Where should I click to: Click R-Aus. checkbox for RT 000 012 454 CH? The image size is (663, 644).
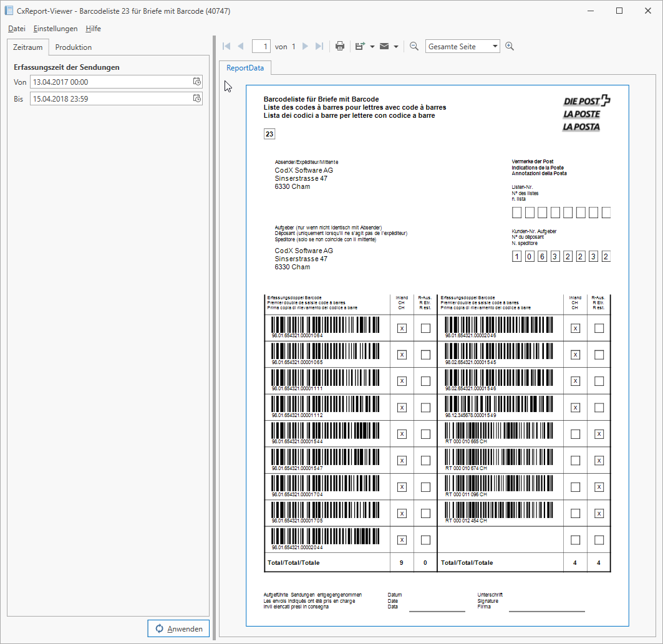pos(599,514)
